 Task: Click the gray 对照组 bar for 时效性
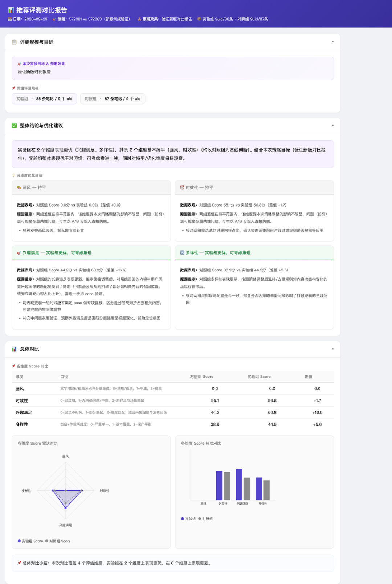click(227, 486)
